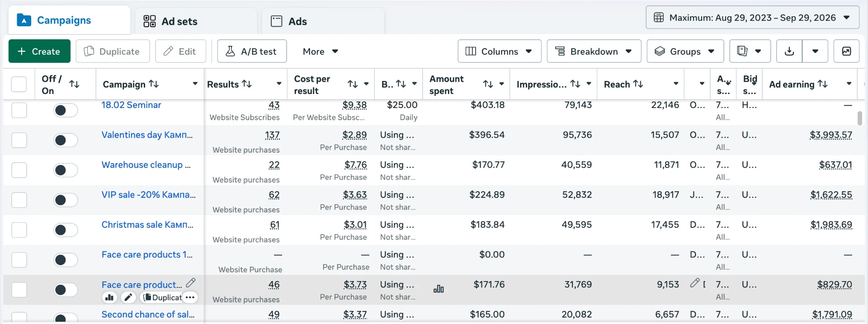Open the three-dots more menu in hovered row
Image resolution: width=868 pixels, height=324 pixels.
pyautogui.click(x=190, y=297)
